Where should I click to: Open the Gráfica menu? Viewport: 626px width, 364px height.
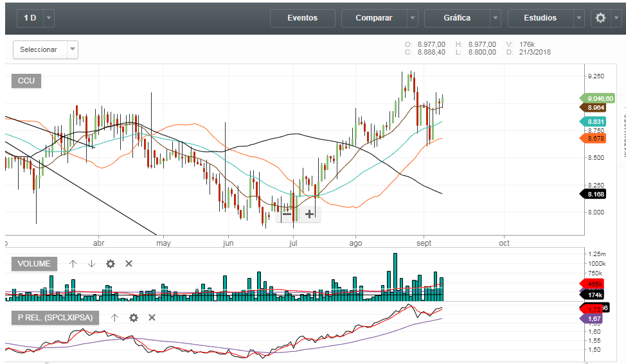tap(457, 18)
